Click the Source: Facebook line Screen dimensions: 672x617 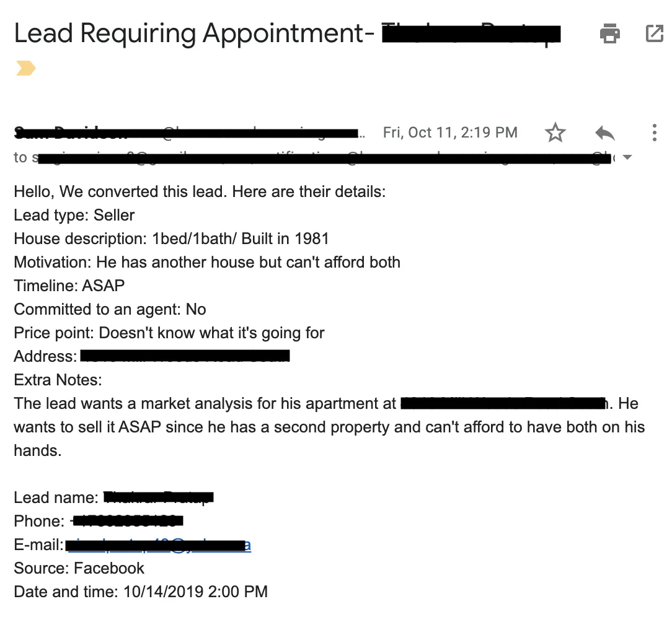click(79, 568)
